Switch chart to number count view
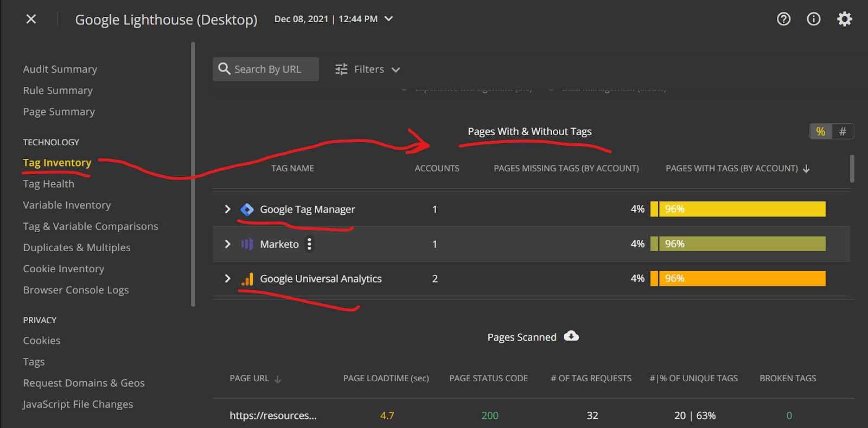Image resolution: width=868 pixels, height=428 pixels. (x=843, y=131)
